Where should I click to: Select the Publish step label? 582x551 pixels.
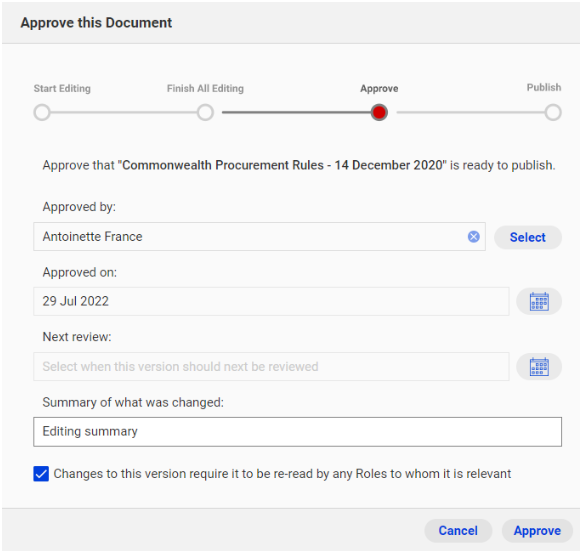coord(544,88)
